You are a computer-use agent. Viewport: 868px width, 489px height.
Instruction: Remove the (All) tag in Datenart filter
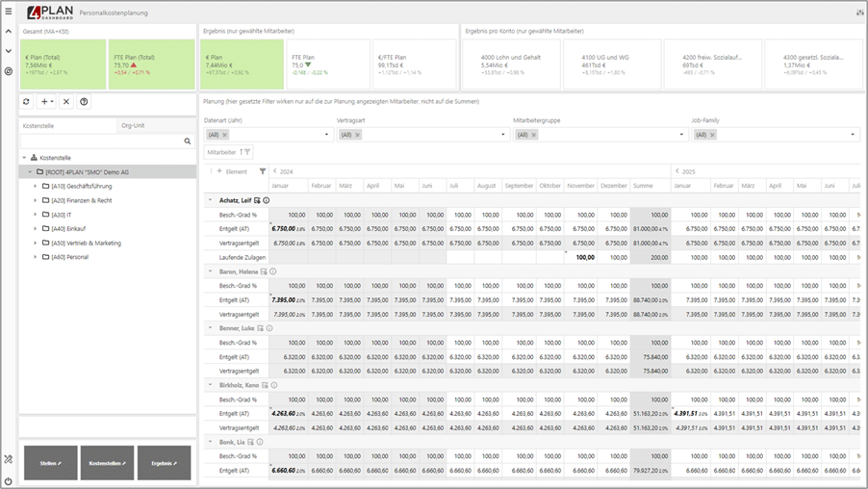(x=225, y=135)
